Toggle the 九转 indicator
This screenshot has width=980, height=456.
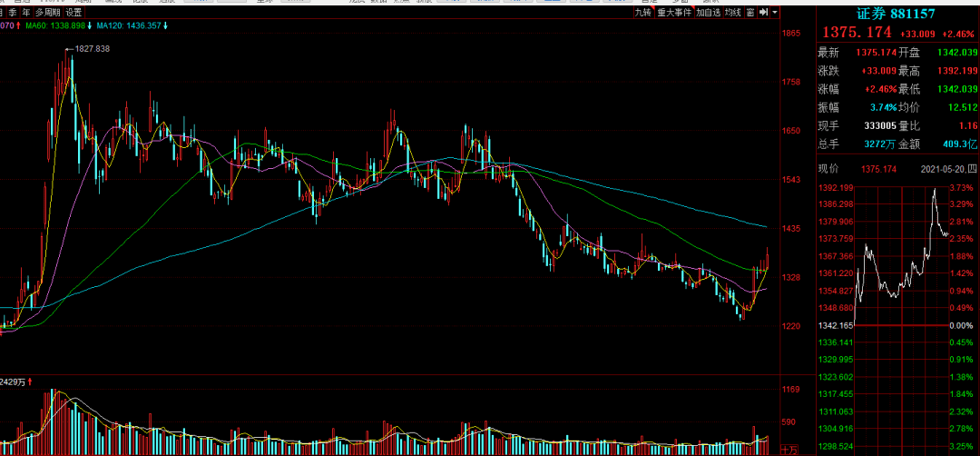point(643,13)
